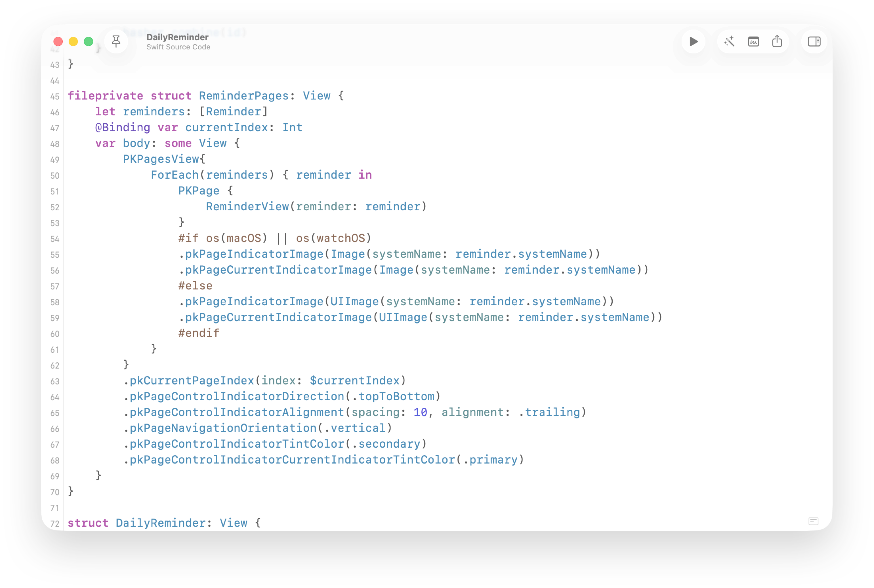Click line number 45 in gutter
874x588 pixels.
pyautogui.click(x=55, y=97)
